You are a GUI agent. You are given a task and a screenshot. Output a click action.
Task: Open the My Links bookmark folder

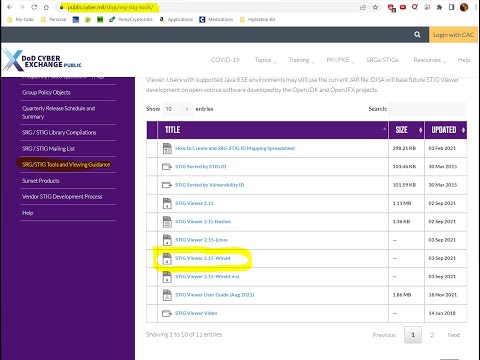pos(21,19)
